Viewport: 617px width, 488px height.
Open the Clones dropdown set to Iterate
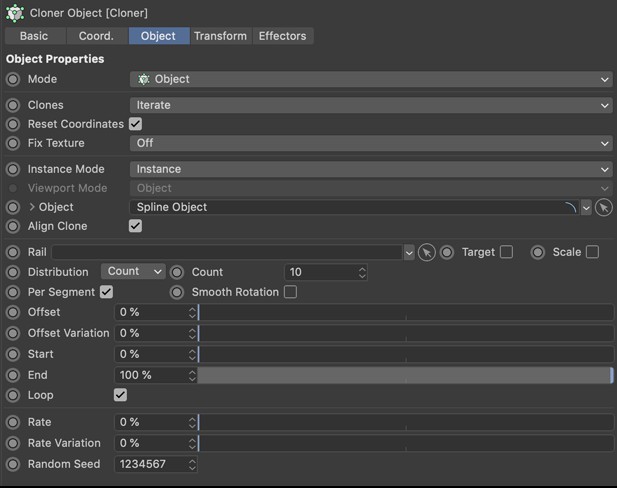coord(371,105)
